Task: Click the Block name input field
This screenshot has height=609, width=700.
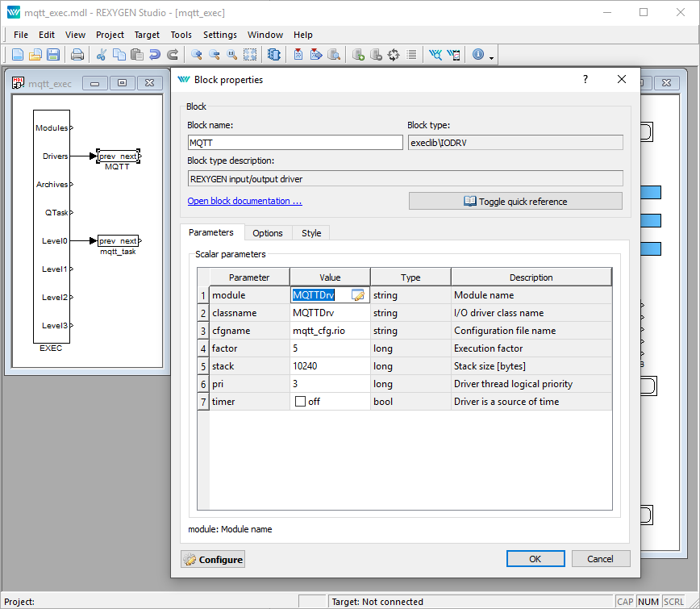Action: (295, 143)
